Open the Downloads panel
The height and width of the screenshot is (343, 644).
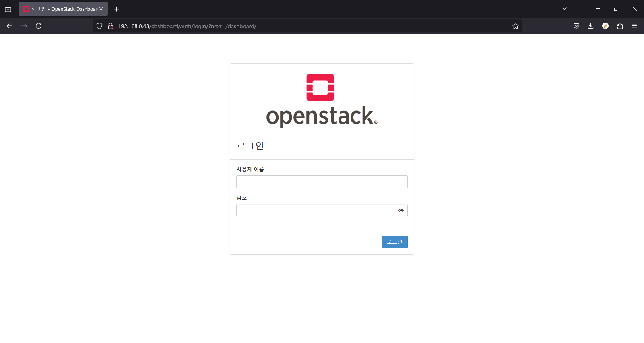pyautogui.click(x=591, y=26)
